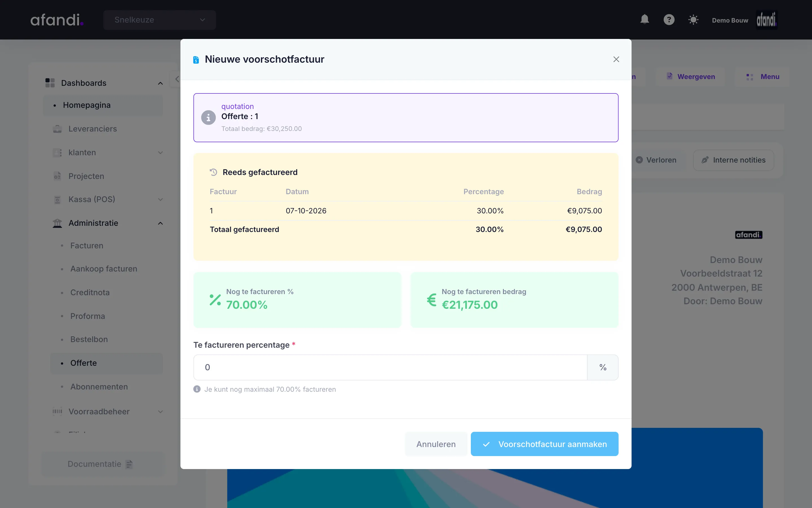This screenshot has width=812, height=508.
Task: Collapse the Administratie section chevron
Action: coord(160,223)
